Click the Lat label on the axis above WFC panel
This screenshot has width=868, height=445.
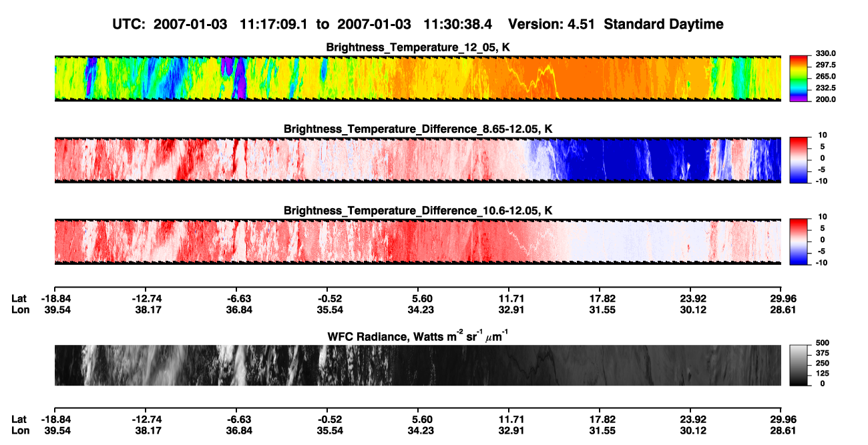click(x=19, y=299)
